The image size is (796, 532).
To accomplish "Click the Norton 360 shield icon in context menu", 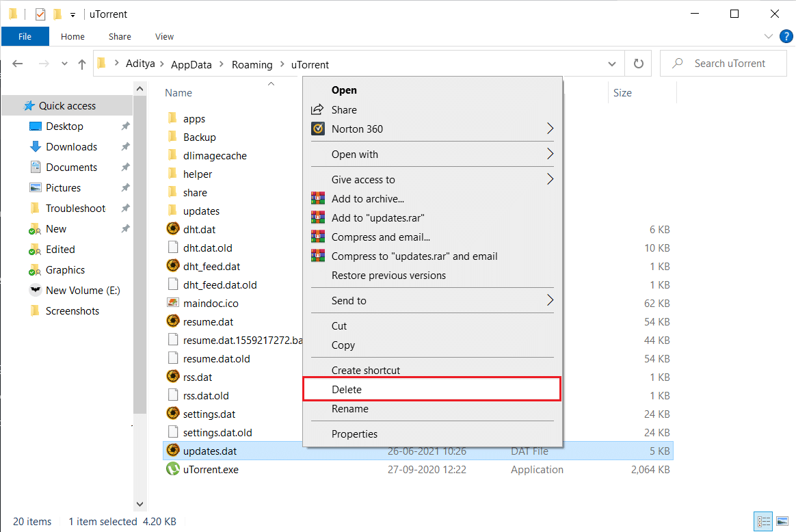I will click(x=317, y=129).
